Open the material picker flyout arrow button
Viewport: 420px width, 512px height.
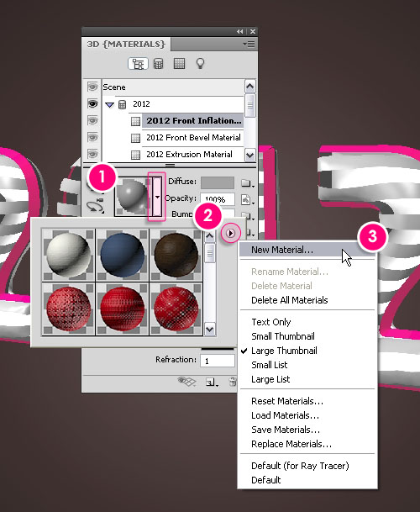(230, 233)
